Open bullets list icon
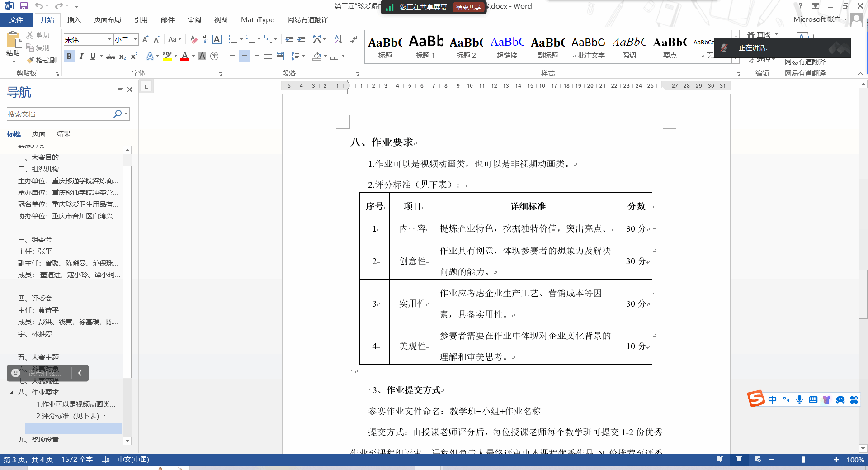 coord(233,39)
